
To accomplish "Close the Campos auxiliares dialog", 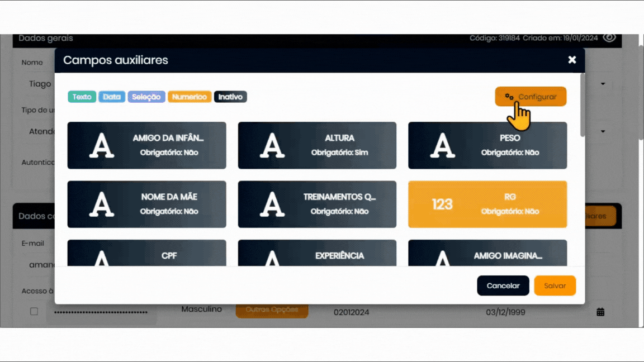I will 572,60.
